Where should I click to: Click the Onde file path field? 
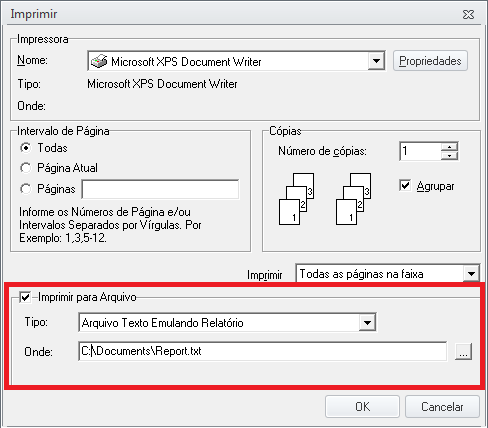(x=263, y=351)
